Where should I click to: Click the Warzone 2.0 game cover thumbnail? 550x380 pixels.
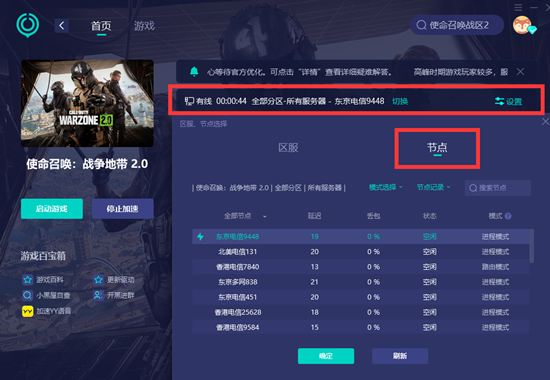click(87, 103)
